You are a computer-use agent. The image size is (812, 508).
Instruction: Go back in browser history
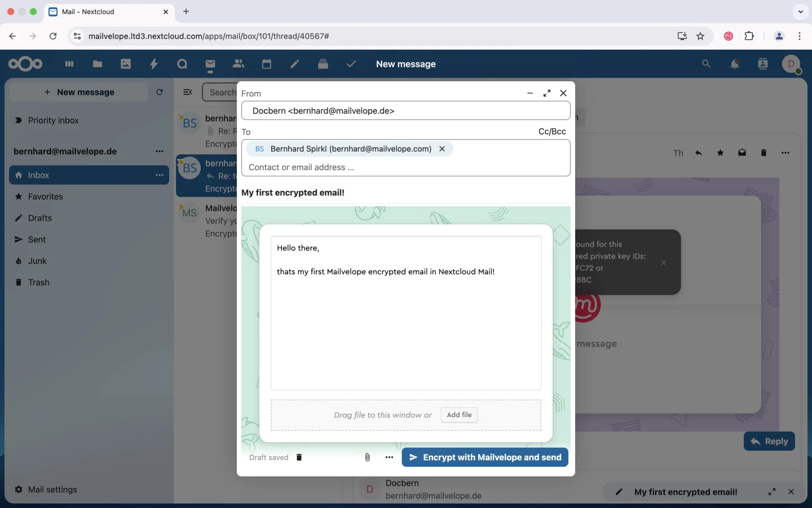coord(12,36)
